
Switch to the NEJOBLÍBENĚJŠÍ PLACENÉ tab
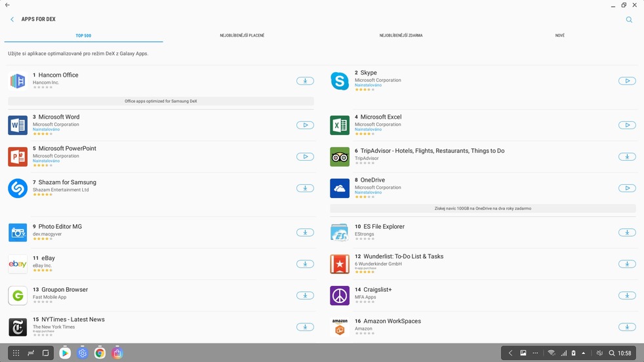242,35
